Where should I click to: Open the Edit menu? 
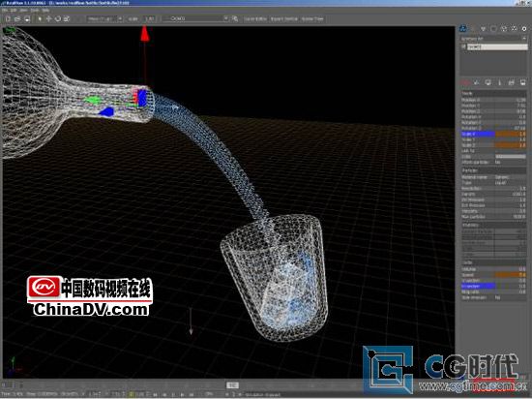click(x=14, y=11)
